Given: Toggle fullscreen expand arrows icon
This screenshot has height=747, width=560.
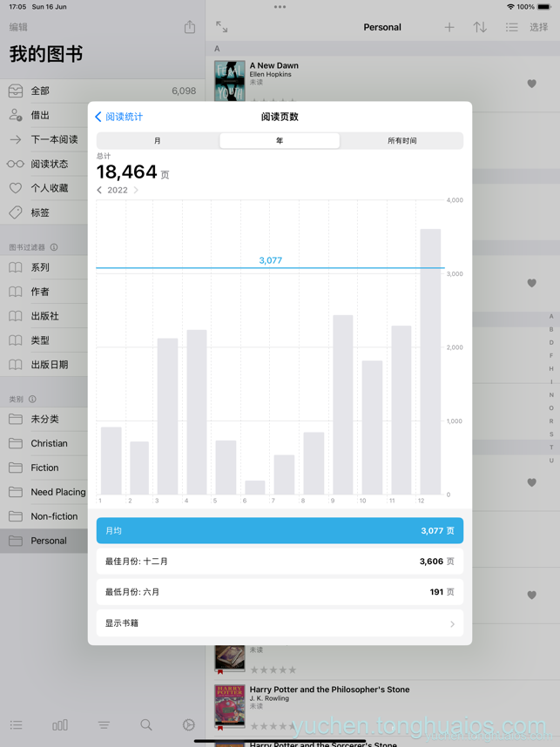Looking at the screenshot, I should [x=221, y=27].
